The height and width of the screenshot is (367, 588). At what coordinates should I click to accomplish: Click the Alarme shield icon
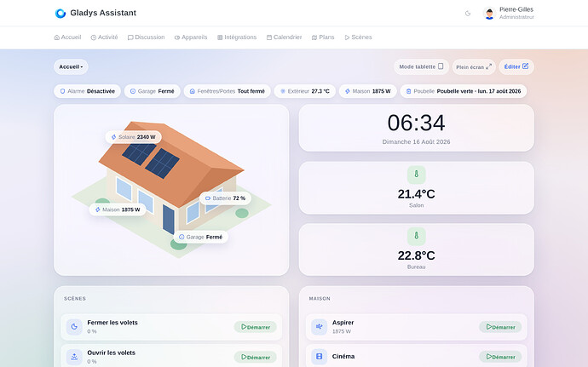62,91
